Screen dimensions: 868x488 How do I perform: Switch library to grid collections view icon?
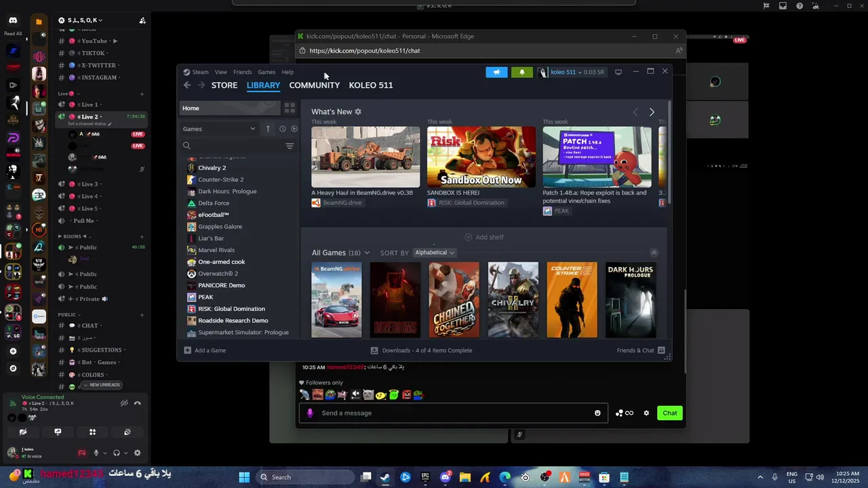coord(290,108)
